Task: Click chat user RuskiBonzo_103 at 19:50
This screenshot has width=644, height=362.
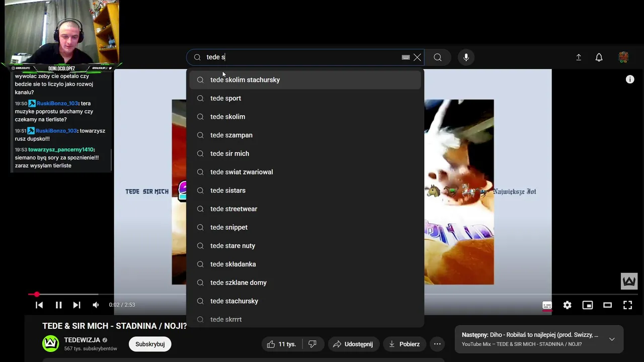Action: pyautogui.click(x=57, y=104)
